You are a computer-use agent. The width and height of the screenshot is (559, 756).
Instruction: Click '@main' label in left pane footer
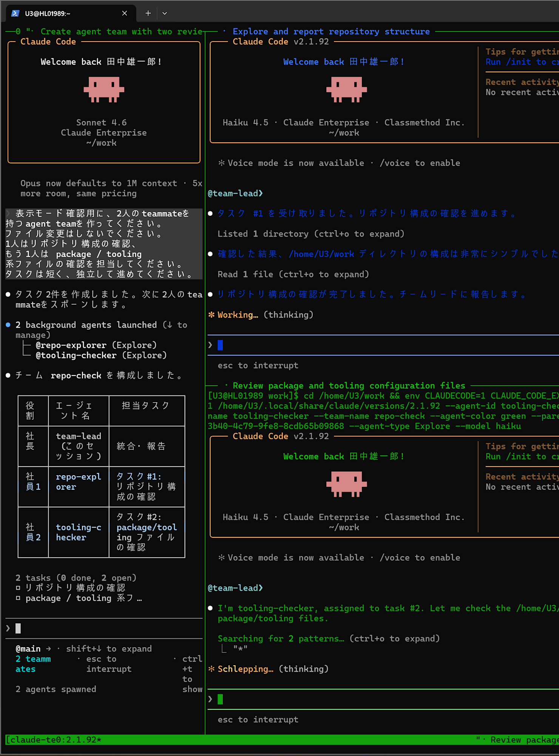pyautogui.click(x=28, y=649)
